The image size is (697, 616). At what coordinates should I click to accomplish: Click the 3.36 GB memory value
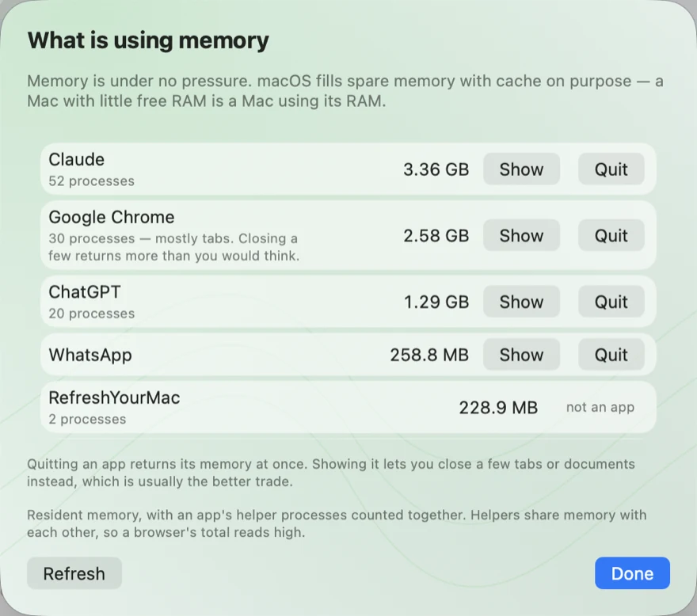436,169
